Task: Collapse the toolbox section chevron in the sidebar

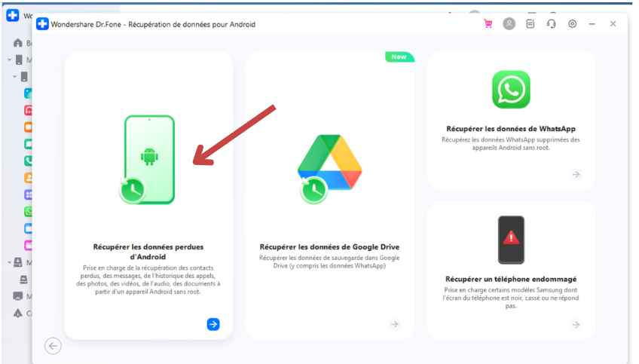Action: (9, 262)
